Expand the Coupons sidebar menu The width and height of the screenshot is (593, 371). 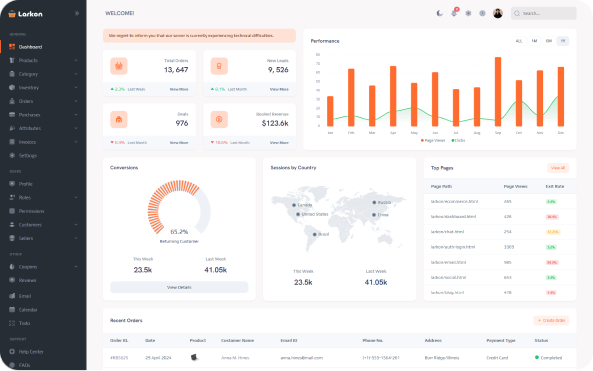pos(43,267)
